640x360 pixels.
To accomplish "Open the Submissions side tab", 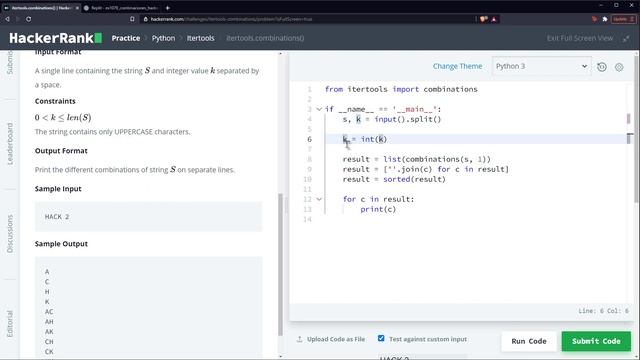I will (10, 62).
